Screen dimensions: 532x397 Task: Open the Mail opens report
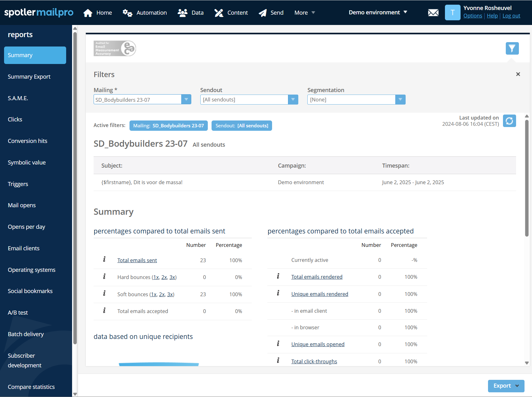(x=22, y=205)
